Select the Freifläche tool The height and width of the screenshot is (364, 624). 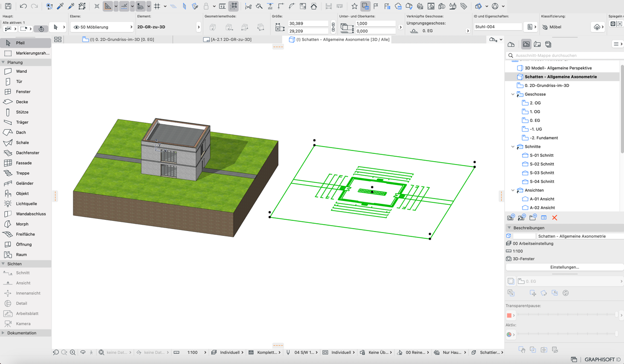[x=26, y=234]
